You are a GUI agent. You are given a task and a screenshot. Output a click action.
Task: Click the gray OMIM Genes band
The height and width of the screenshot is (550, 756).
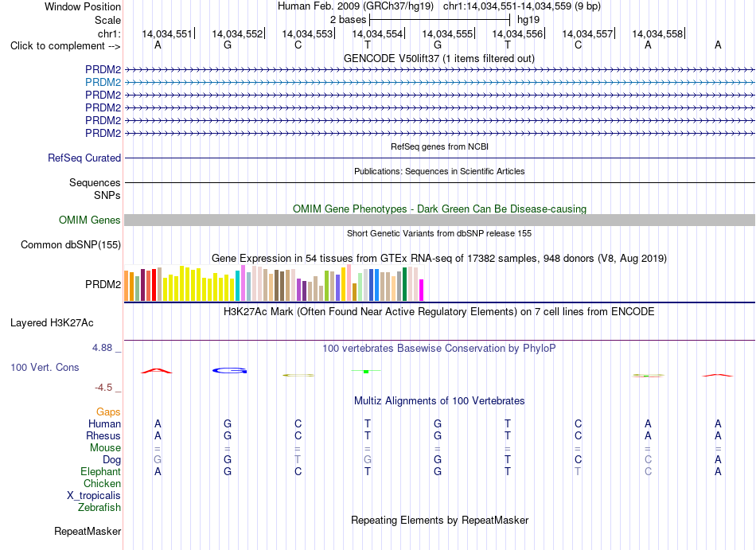pos(439,220)
